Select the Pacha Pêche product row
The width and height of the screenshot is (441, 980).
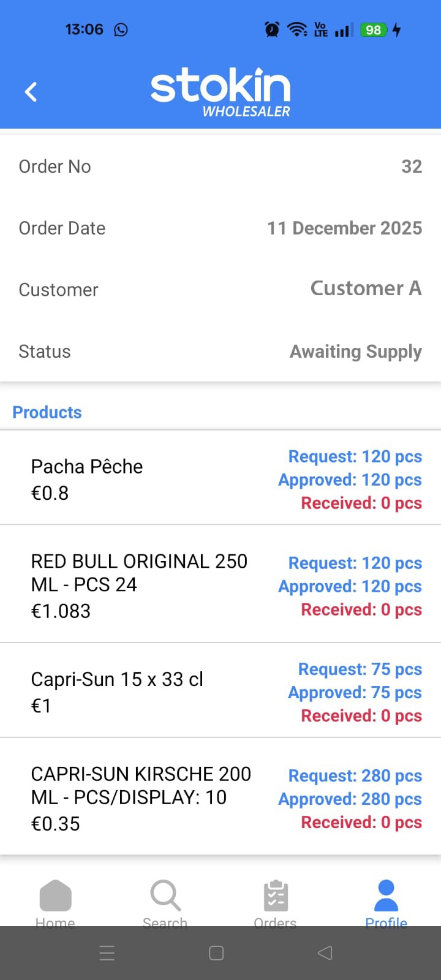coord(221,479)
